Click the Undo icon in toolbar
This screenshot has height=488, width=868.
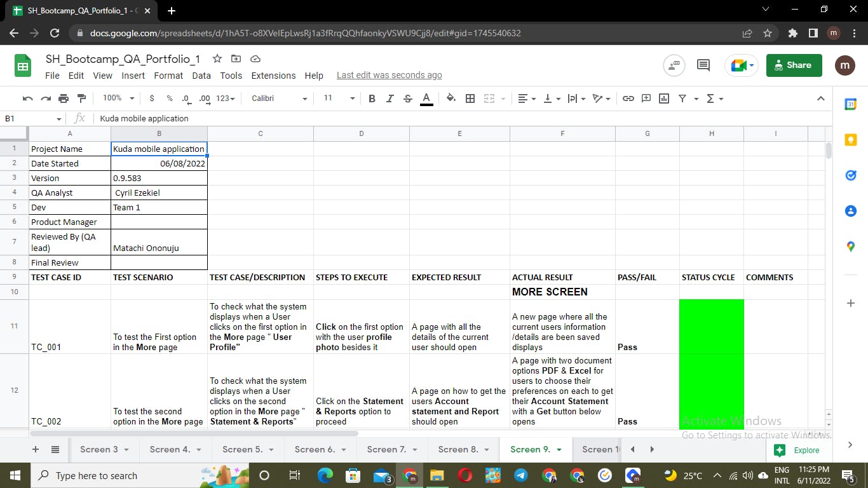point(27,98)
